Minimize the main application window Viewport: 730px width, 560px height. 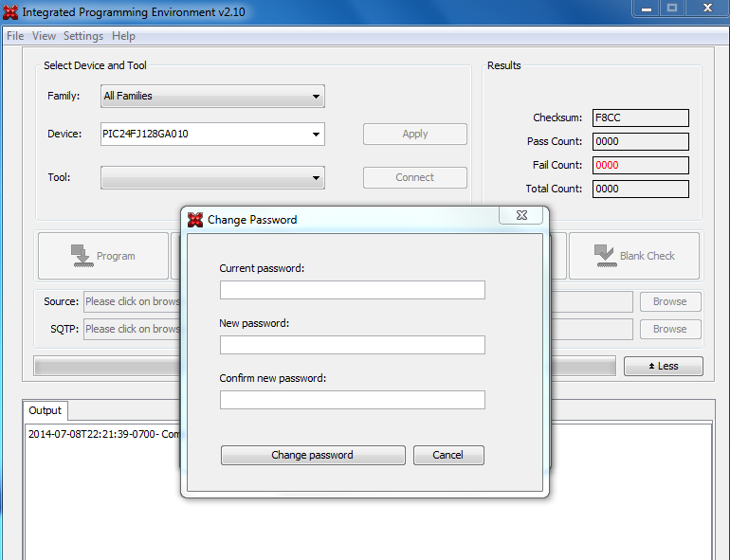(x=647, y=9)
